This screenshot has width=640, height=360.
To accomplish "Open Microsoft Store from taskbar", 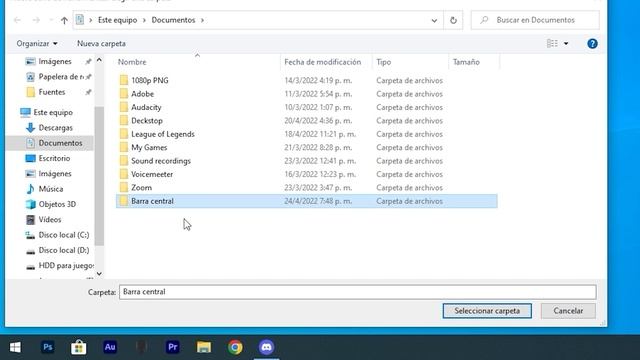I will point(78,347).
